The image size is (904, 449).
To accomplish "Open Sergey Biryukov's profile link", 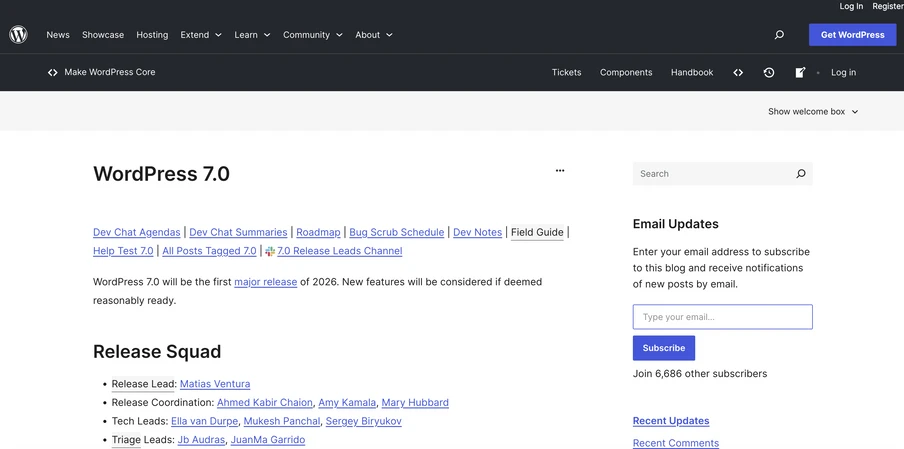I will pyautogui.click(x=364, y=421).
